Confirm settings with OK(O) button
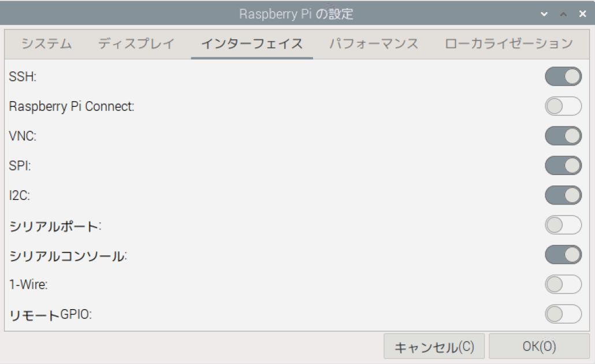This screenshot has width=595, height=364. (539, 347)
